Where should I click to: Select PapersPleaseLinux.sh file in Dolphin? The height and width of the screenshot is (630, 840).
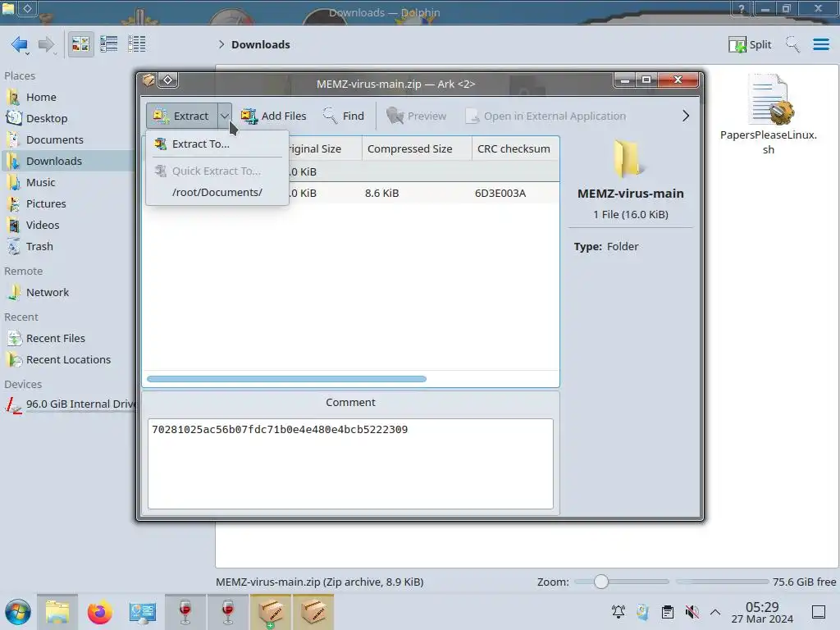pyautogui.click(x=768, y=115)
